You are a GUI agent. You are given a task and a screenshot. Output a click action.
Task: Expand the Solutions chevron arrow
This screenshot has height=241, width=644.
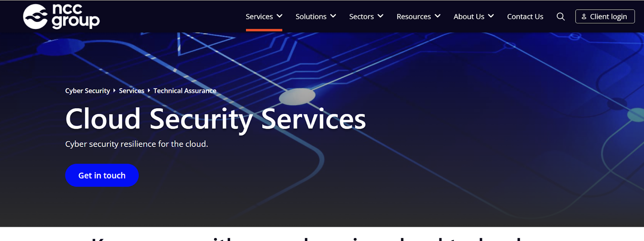(333, 16)
